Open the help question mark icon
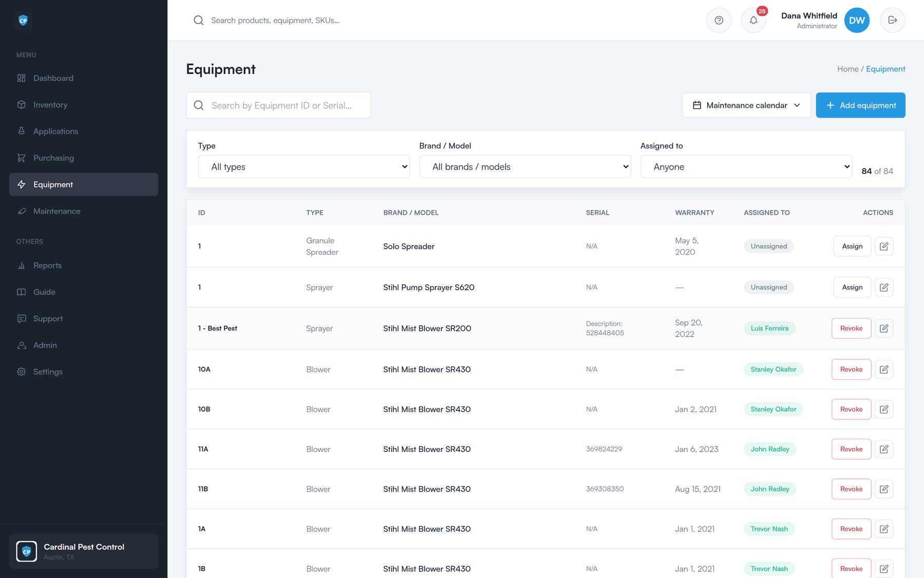This screenshot has width=924, height=578. click(719, 21)
